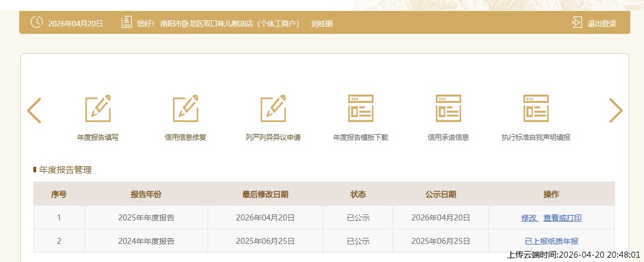Image resolution: width=644 pixels, height=262 pixels.
Task: Open the 信用承诺信息 form icon
Action: [449, 108]
